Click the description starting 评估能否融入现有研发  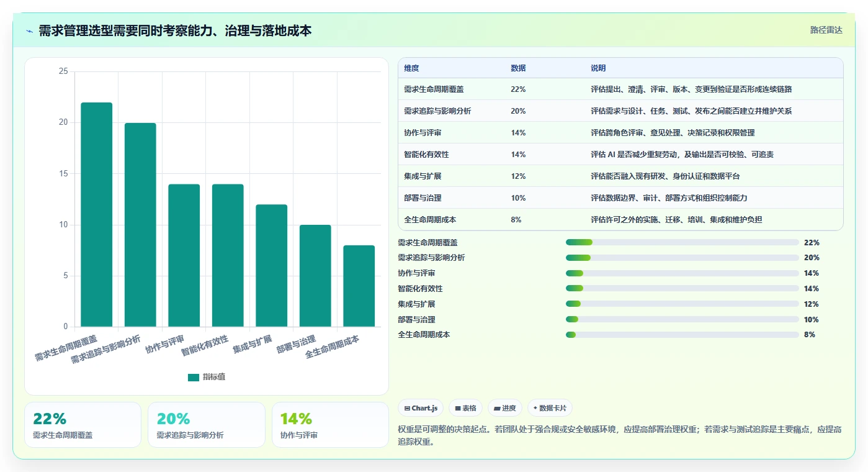pos(665,176)
